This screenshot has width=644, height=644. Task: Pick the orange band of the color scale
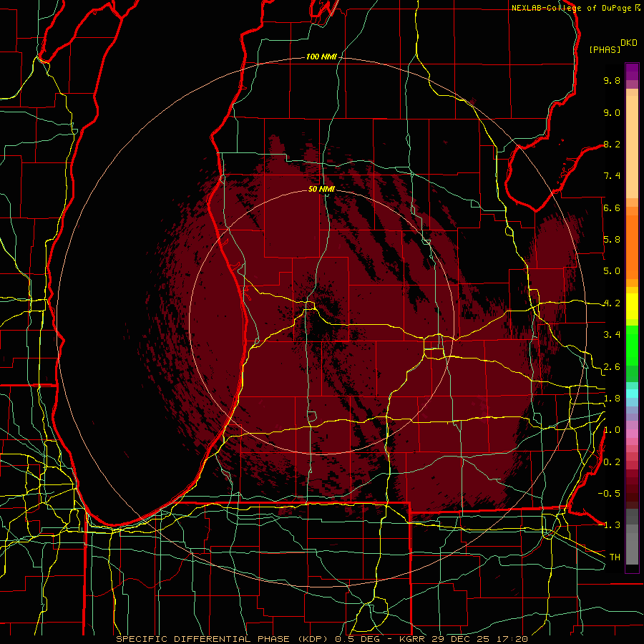pyautogui.click(x=632, y=246)
